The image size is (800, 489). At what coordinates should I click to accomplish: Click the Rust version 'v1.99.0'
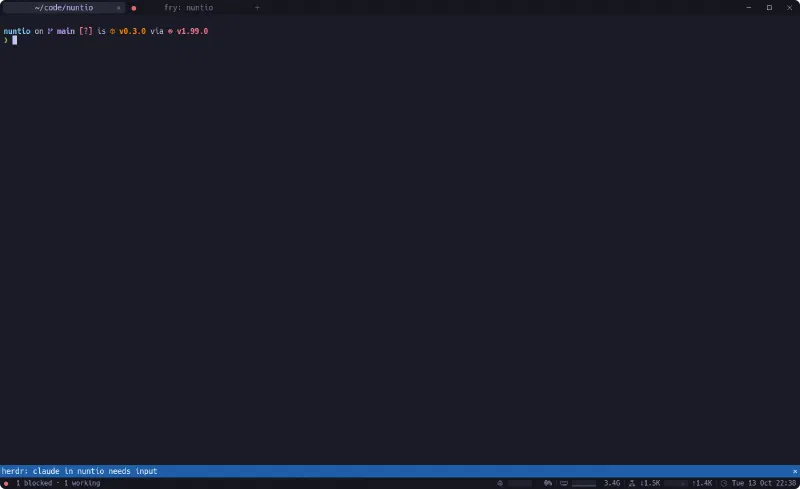click(192, 31)
